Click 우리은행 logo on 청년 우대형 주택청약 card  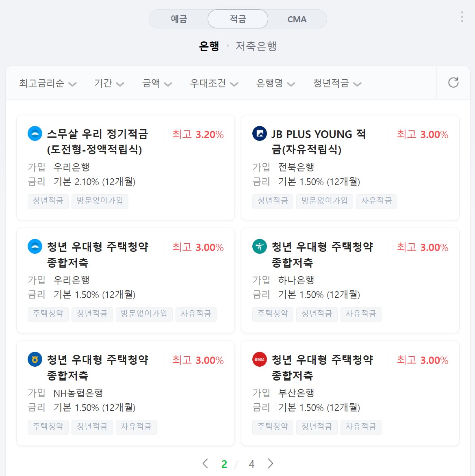click(35, 246)
